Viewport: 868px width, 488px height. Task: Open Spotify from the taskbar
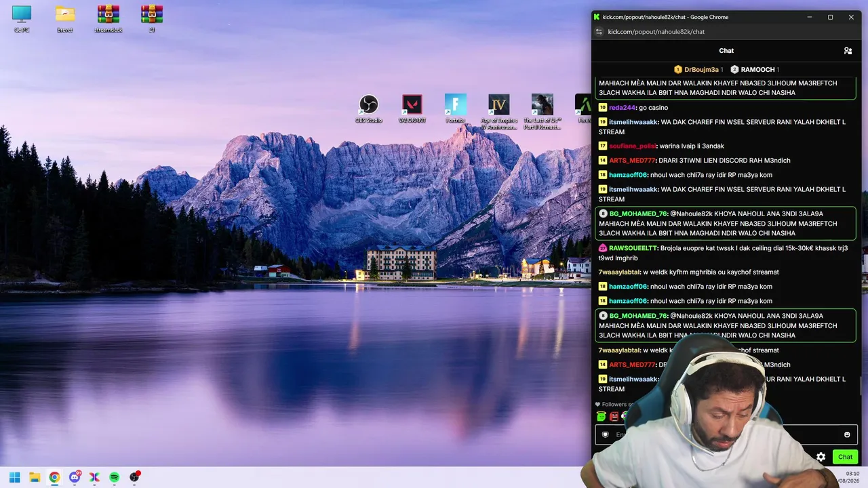[x=114, y=477]
